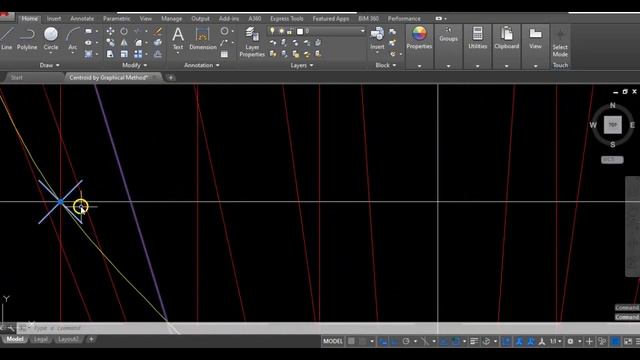Expand Properties panel dropdown arrow

[419, 66]
